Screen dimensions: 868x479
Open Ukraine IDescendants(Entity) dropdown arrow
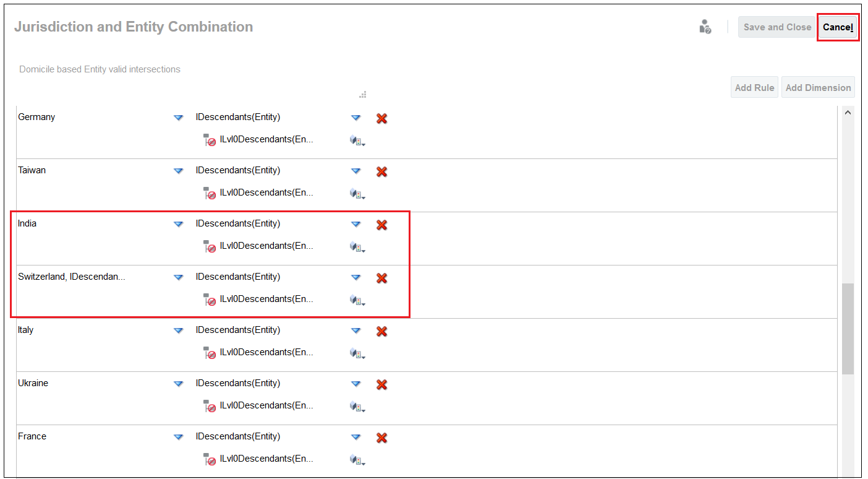[x=355, y=384]
